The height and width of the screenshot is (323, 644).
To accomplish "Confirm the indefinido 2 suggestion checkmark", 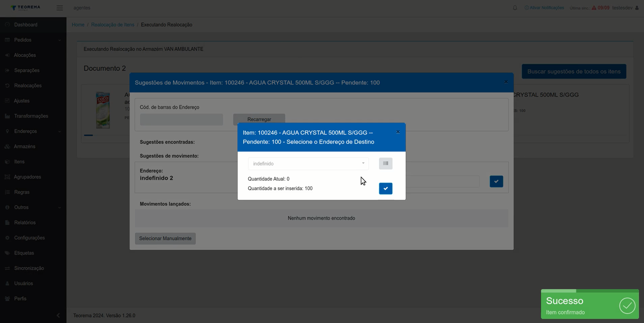I will pyautogui.click(x=496, y=181).
